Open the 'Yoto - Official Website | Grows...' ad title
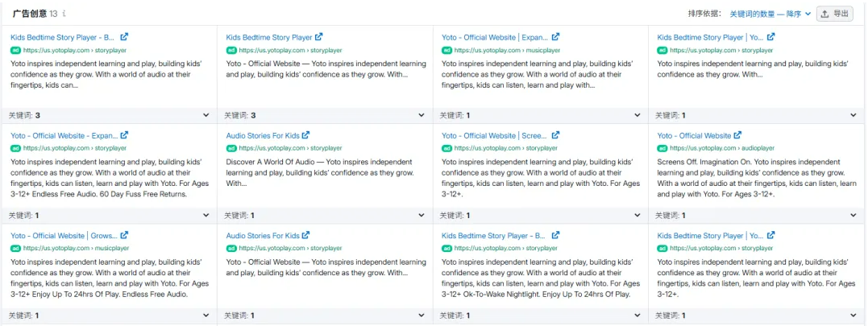 click(x=64, y=236)
